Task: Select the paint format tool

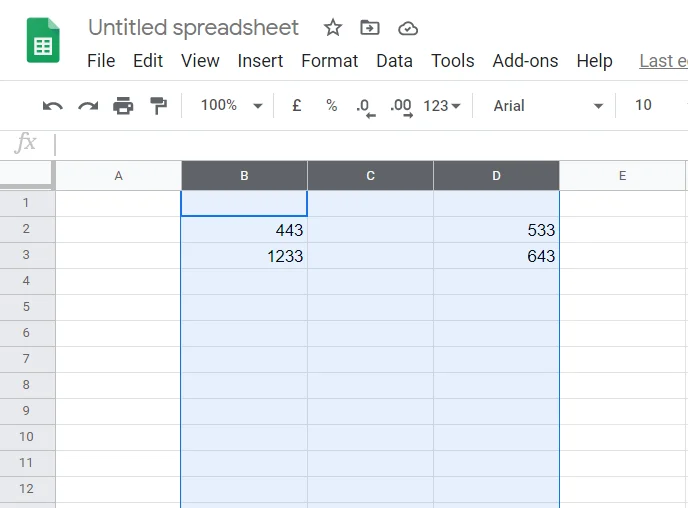Action: click(x=158, y=105)
